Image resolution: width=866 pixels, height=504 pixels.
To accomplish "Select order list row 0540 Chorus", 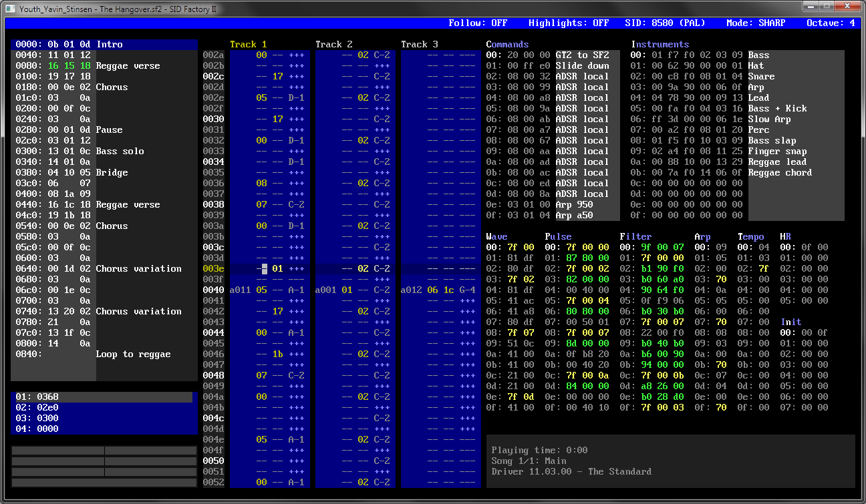I will pyautogui.click(x=104, y=226).
